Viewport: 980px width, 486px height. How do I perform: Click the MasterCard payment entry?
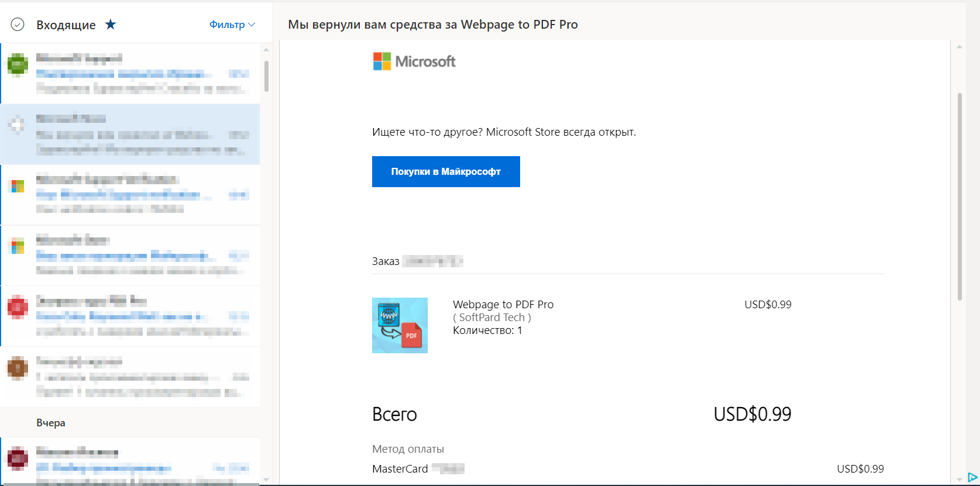coord(418,468)
